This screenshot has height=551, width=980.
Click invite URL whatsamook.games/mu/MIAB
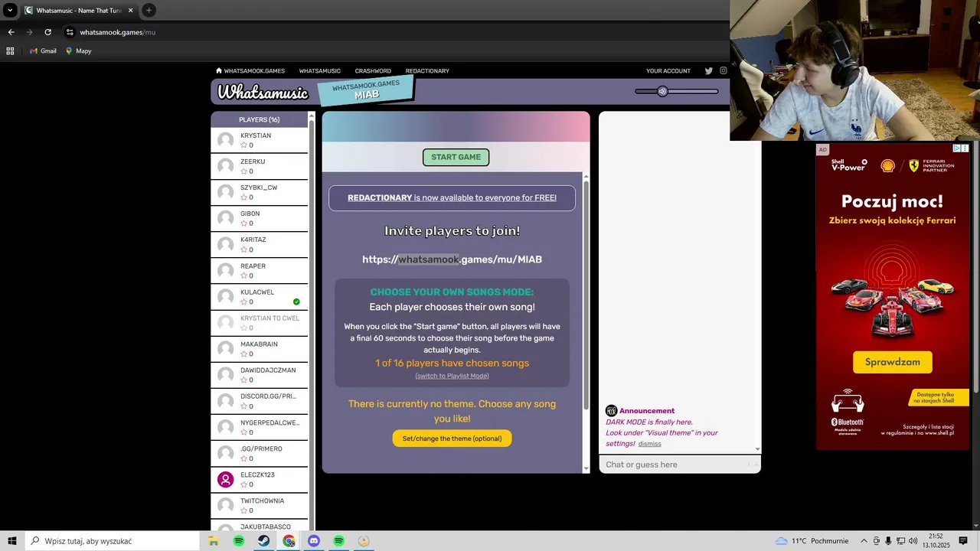(x=452, y=259)
